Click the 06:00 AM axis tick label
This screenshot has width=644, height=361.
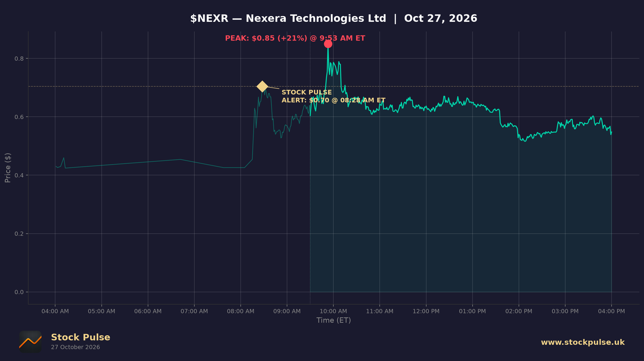[x=148, y=311]
